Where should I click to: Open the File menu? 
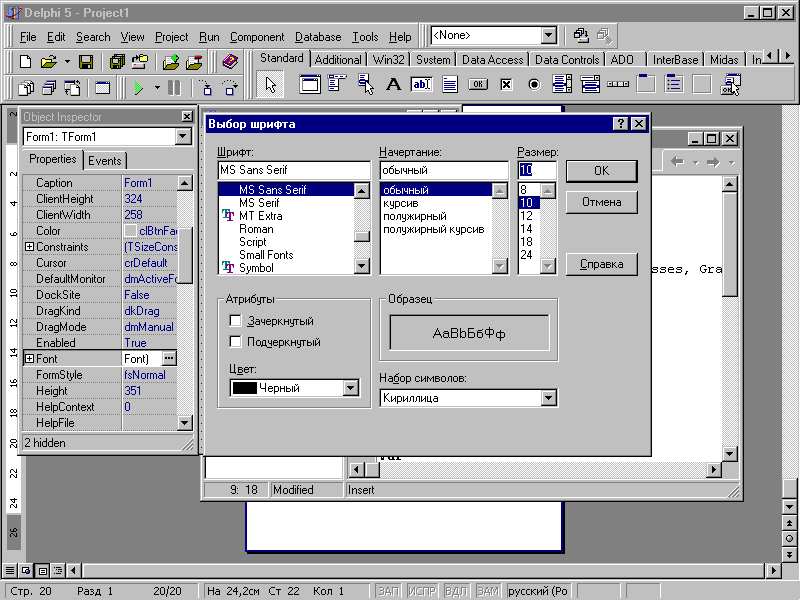click(x=28, y=37)
